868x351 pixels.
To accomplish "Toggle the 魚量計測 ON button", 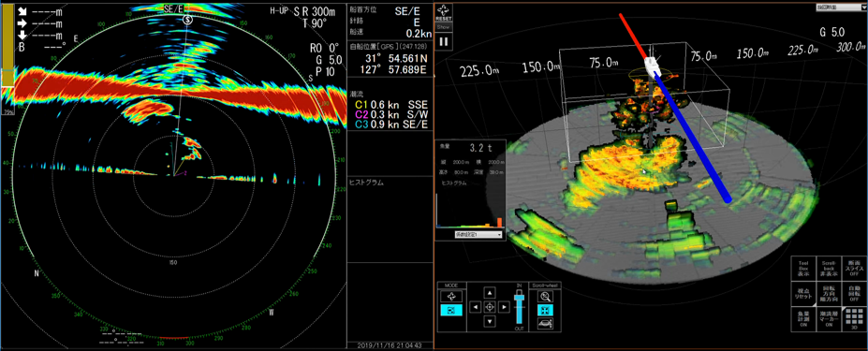I will click(803, 318).
